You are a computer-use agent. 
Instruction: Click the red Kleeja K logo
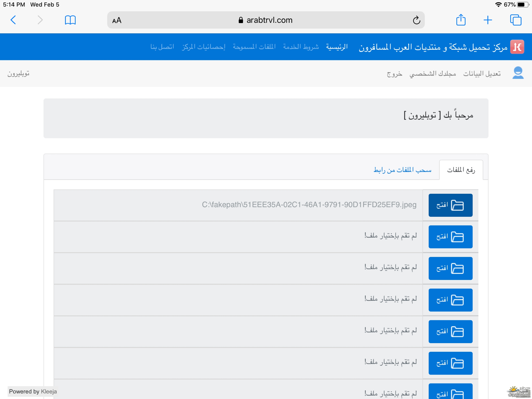(x=517, y=47)
